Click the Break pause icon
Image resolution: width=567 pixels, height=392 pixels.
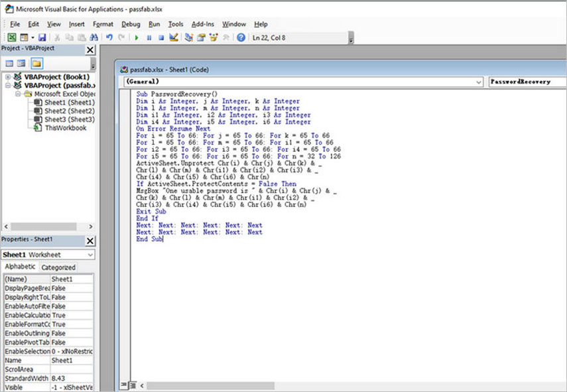coord(149,38)
